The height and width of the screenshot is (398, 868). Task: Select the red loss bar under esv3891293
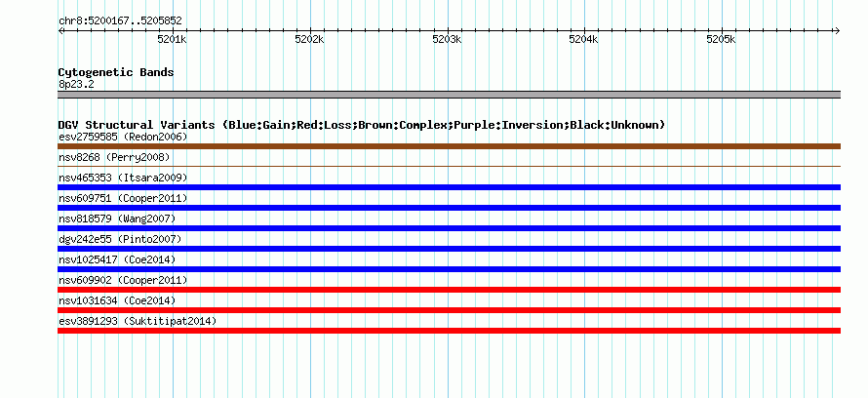click(x=449, y=331)
